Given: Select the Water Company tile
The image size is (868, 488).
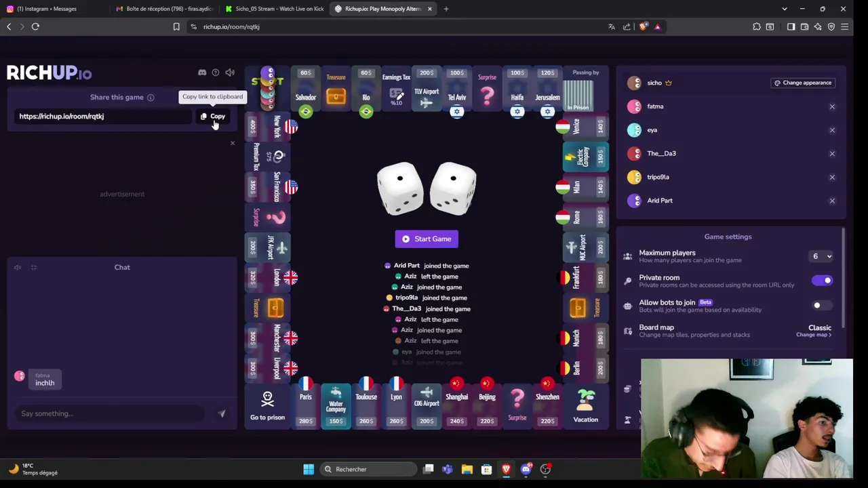Looking at the screenshot, I should (x=336, y=406).
